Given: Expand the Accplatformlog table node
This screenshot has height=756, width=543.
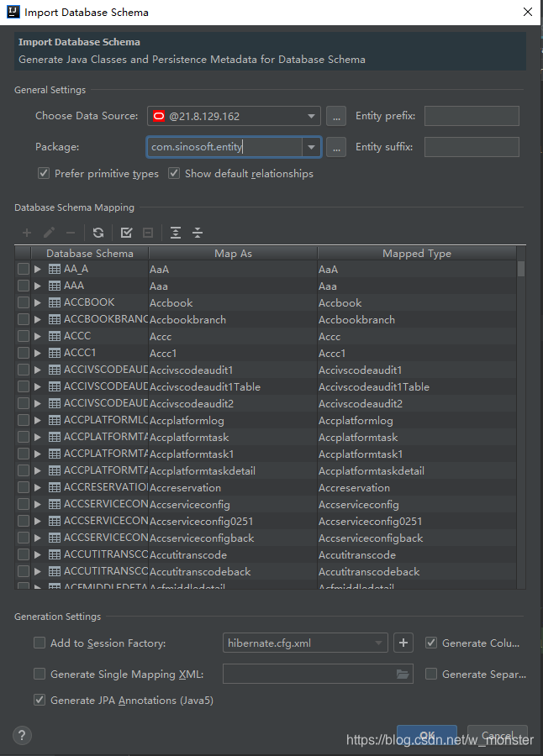Looking at the screenshot, I should (38, 421).
